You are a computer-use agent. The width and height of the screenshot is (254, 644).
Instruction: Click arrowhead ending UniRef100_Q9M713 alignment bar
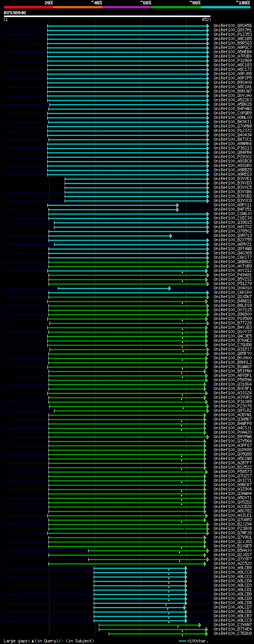pyautogui.click(x=171, y=235)
